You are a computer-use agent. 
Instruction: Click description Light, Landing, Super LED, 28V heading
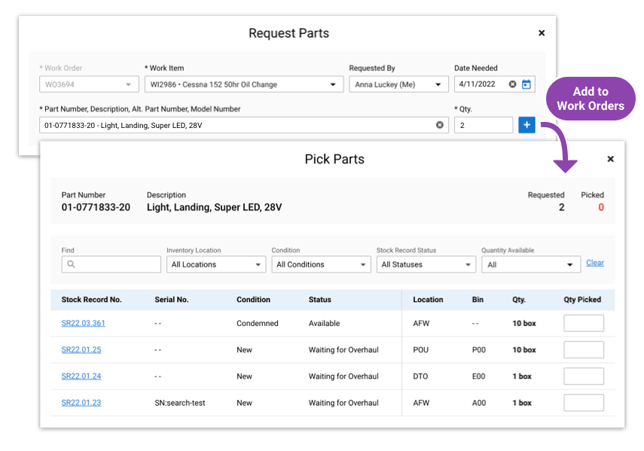(214, 207)
